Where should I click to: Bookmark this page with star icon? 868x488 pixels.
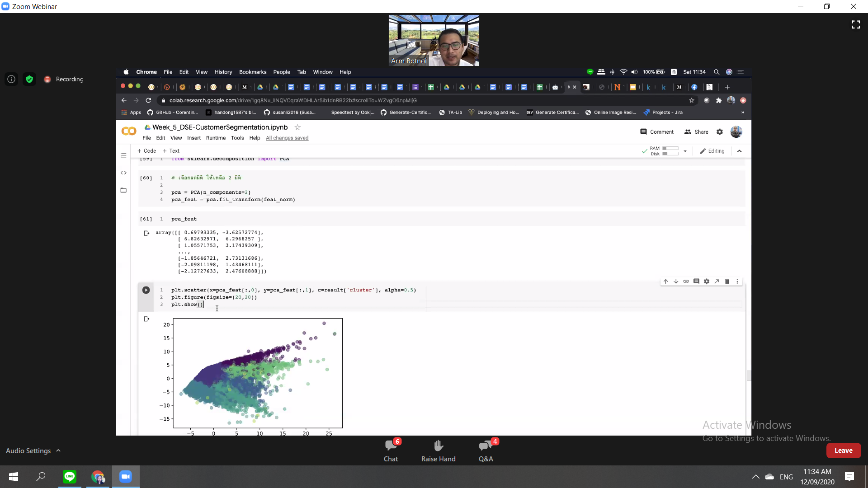[692, 100]
